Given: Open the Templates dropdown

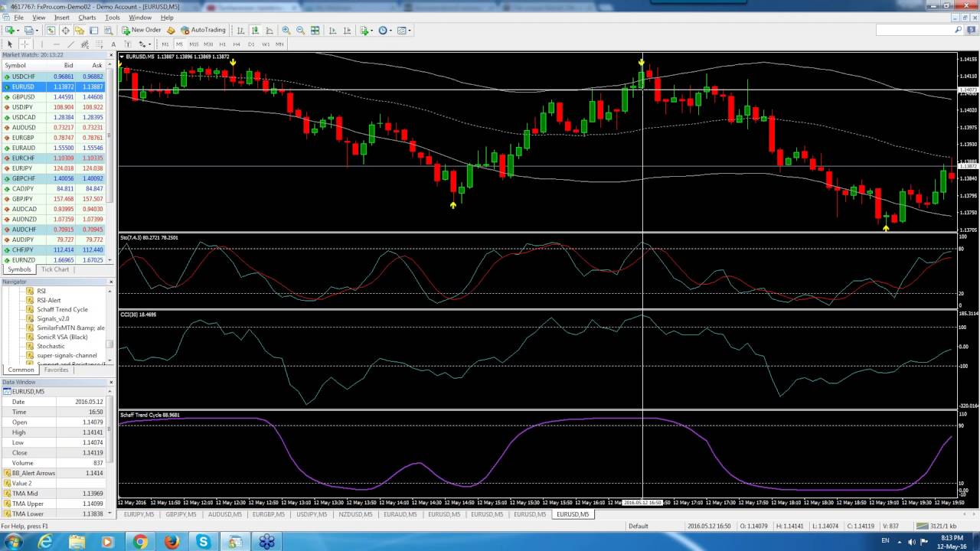Looking at the screenshot, I should (404, 31).
